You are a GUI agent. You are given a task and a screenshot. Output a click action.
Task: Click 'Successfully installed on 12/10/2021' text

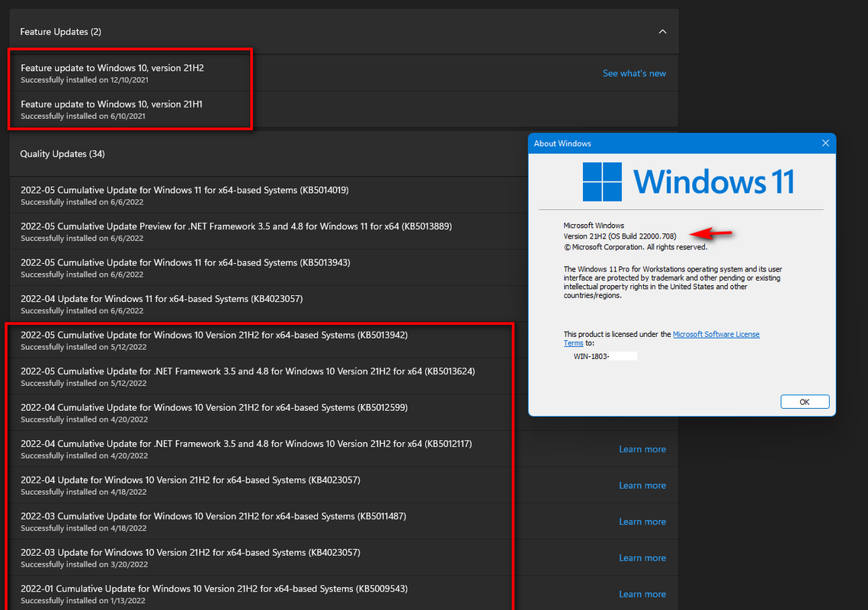click(x=84, y=80)
